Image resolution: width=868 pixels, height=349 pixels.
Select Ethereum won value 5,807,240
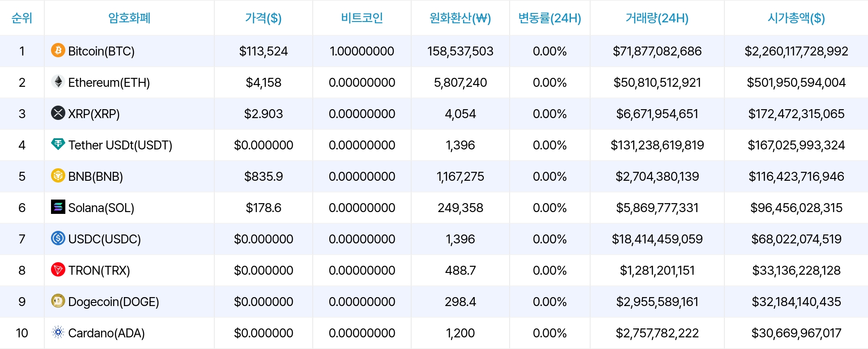[x=460, y=82]
